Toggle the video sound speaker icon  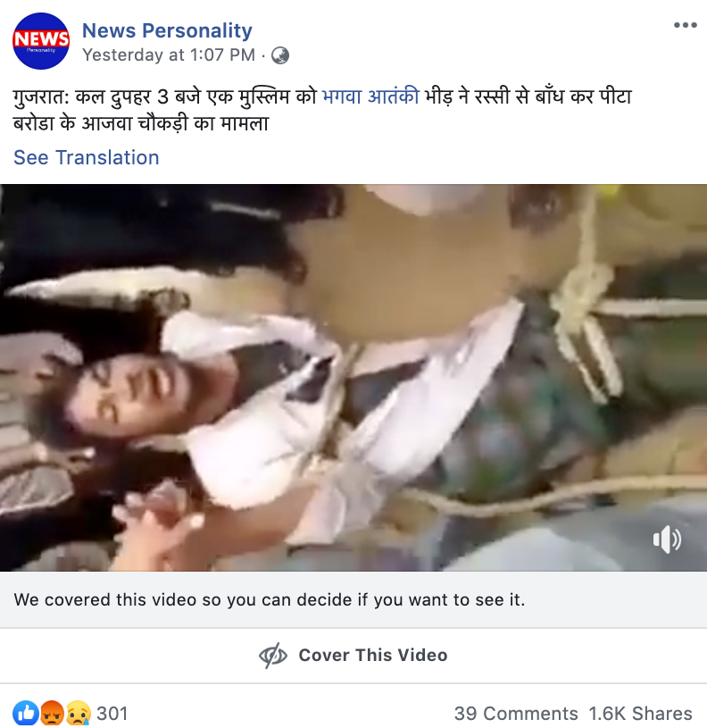[x=667, y=540]
